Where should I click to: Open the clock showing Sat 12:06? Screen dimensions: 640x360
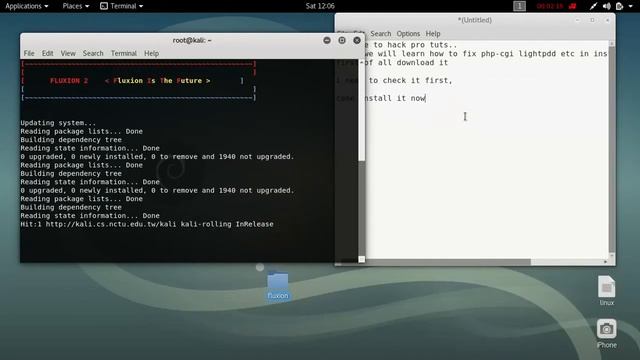pyautogui.click(x=320, y=6)
